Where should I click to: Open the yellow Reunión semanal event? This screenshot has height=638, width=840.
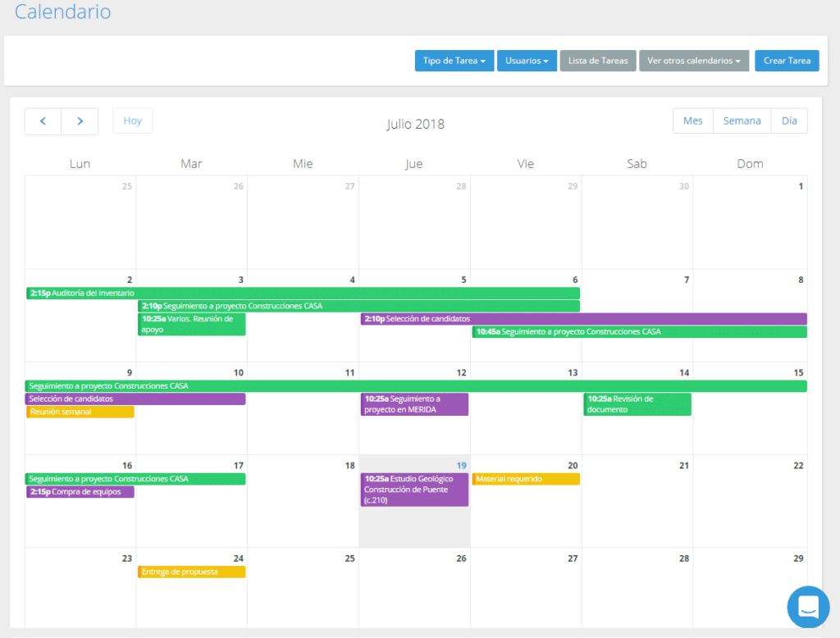click(80, 412)
